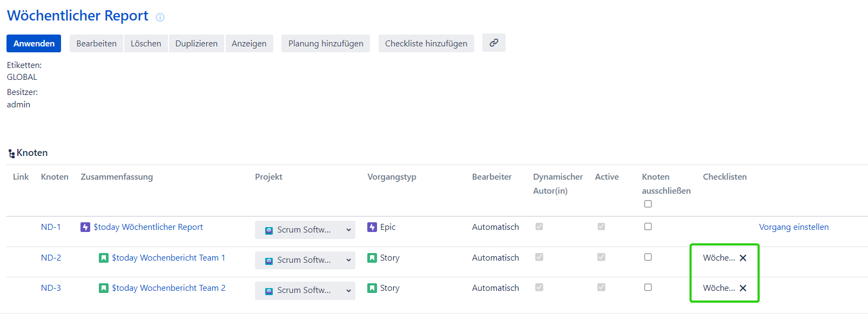Open the ND-2 node link

pos(51,258)
